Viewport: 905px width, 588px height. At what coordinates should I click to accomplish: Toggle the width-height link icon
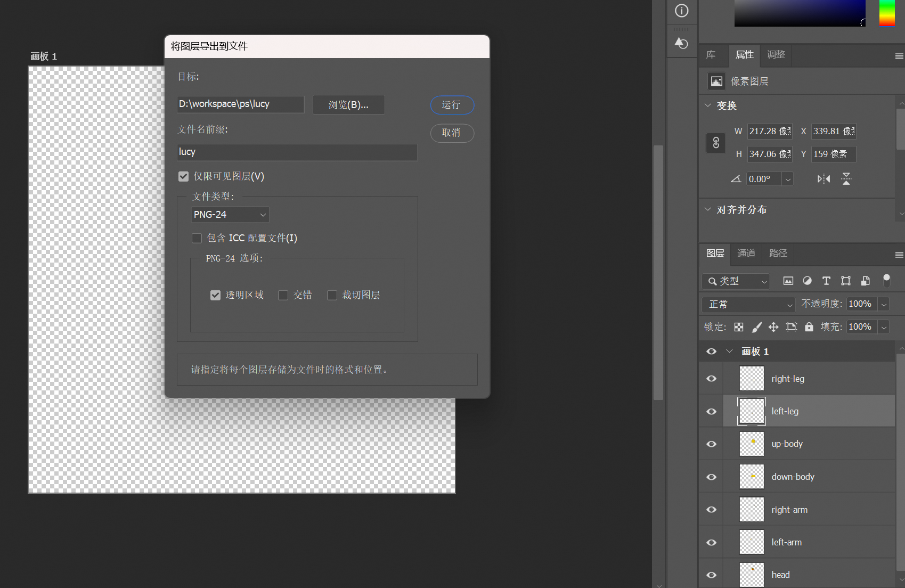716,143
